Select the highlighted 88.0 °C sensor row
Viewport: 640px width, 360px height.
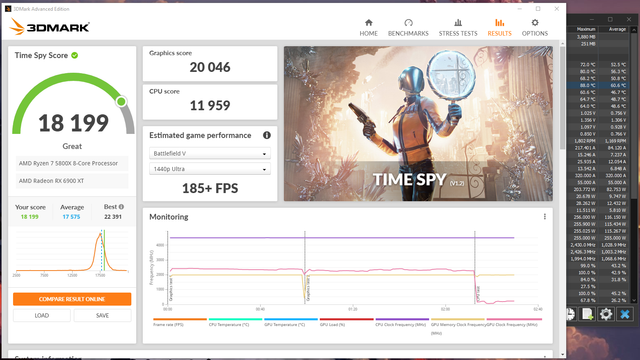pyautogui.click(x=598, y=85)
